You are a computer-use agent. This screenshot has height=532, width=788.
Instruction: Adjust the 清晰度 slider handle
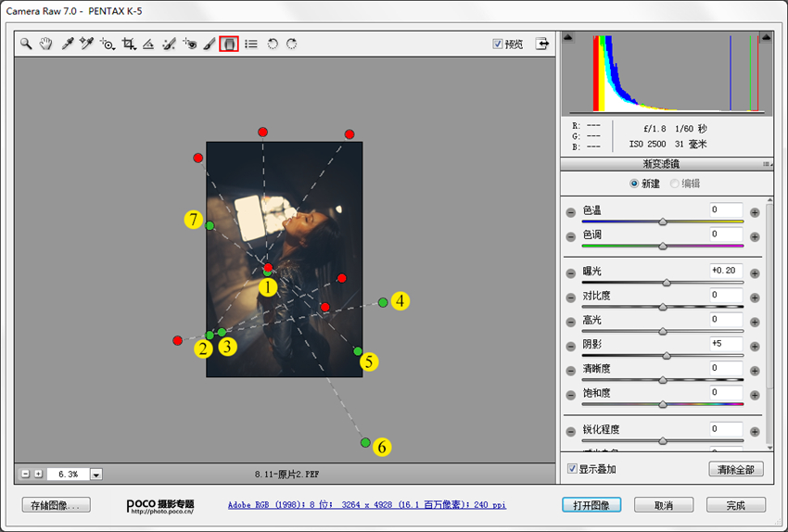(x=663, y=380)
